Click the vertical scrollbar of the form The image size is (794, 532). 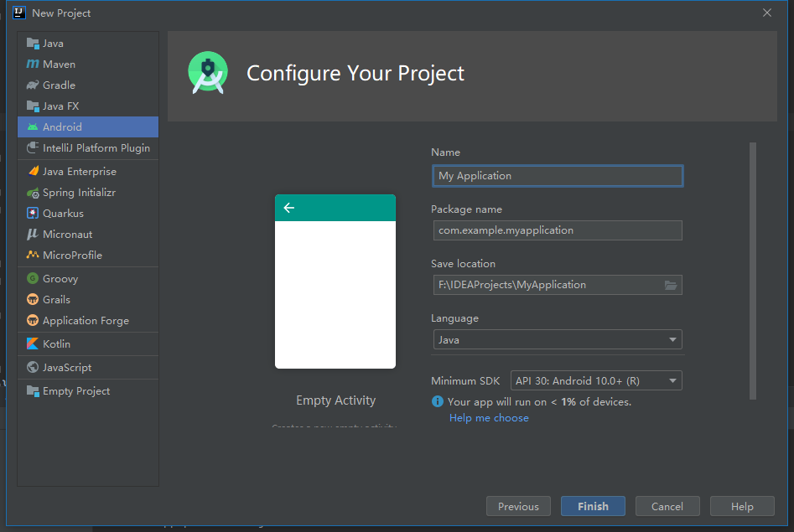pyautogui.click(x=752, y=271)
